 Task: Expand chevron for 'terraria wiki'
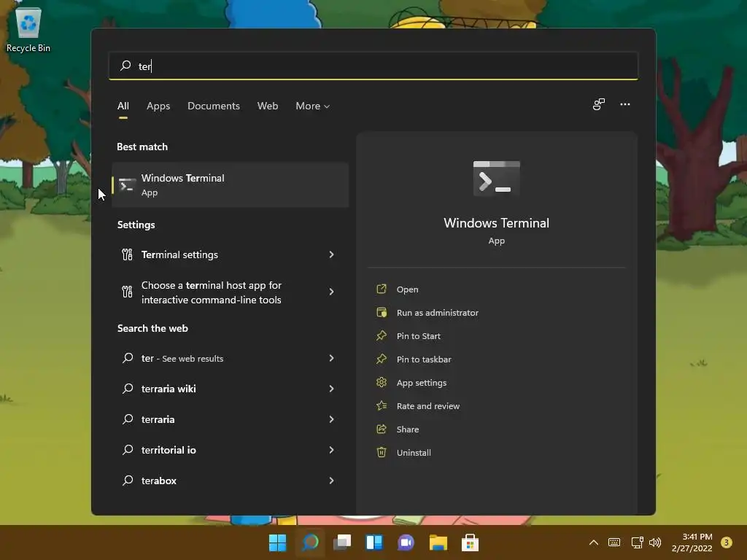pyautogui.click(x=332, y=389)
